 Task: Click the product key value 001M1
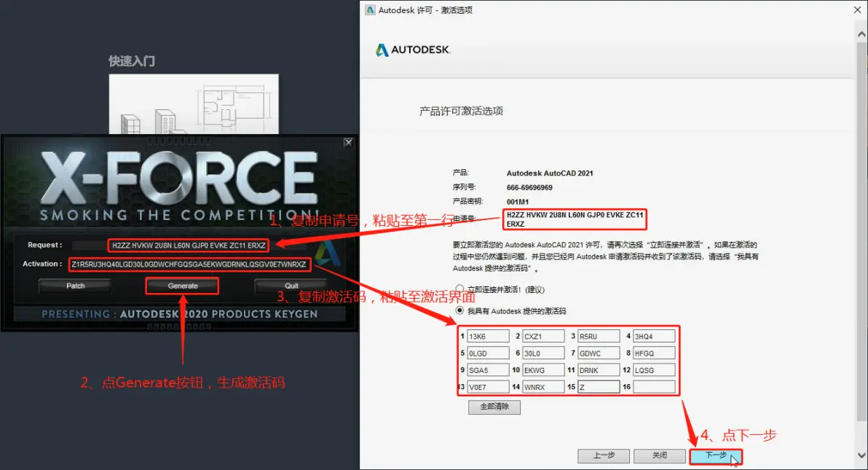(x=518, y=202)
